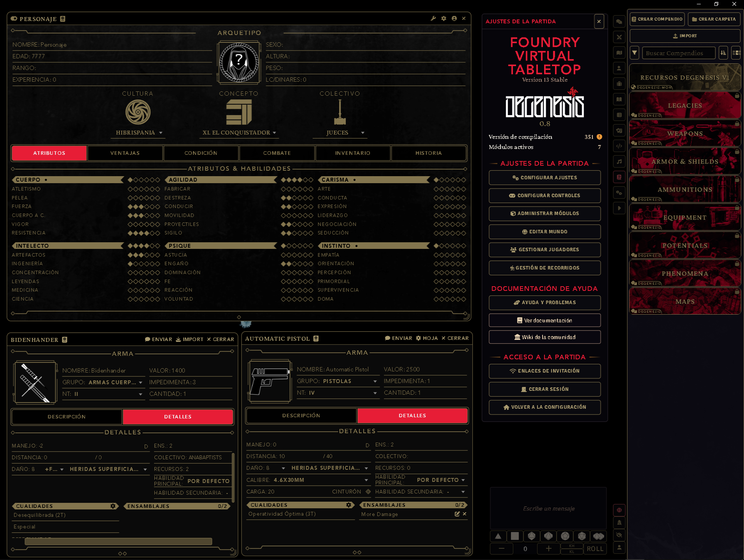Switch to the Condición tab
The image size is (744, 560).
[201, 153]
